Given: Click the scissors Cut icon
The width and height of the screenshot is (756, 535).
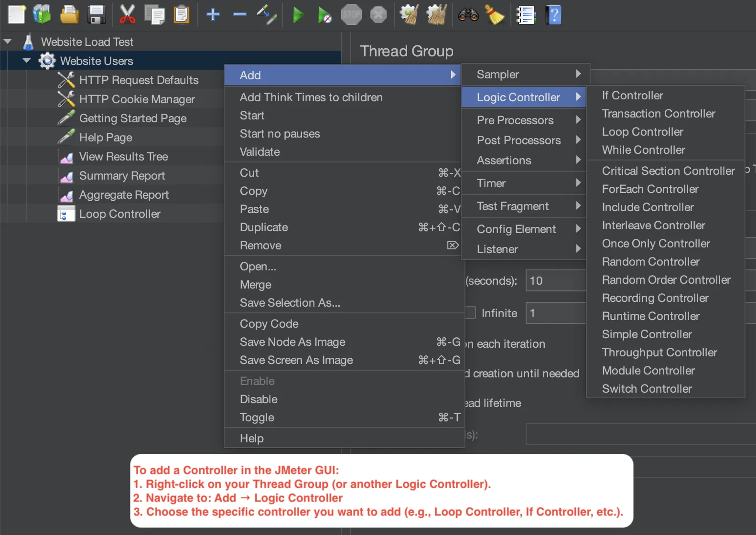Looking at the screenshot, I should point(127,15).
